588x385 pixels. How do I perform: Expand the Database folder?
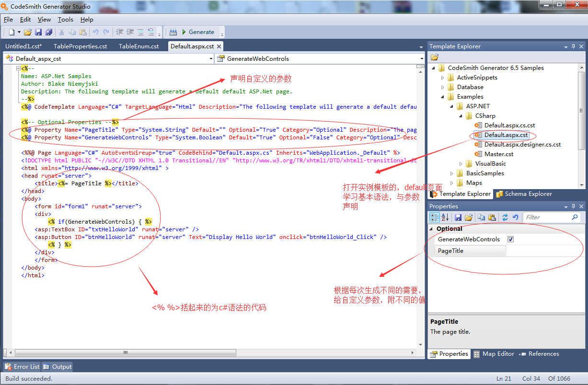443,87
